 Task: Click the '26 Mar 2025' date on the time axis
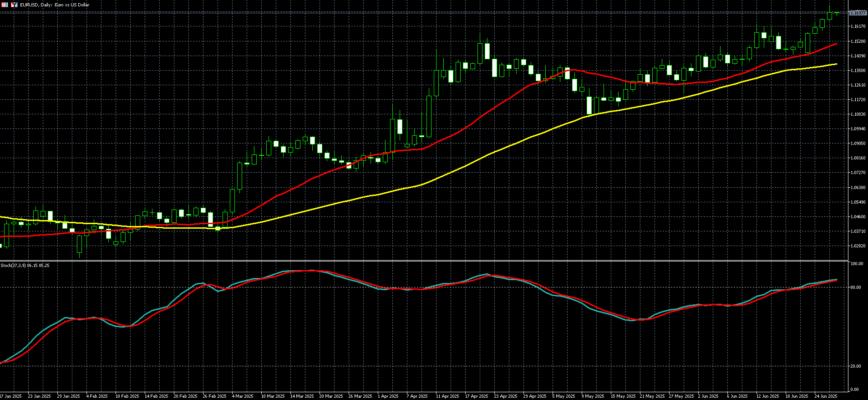tap(360, 396)
